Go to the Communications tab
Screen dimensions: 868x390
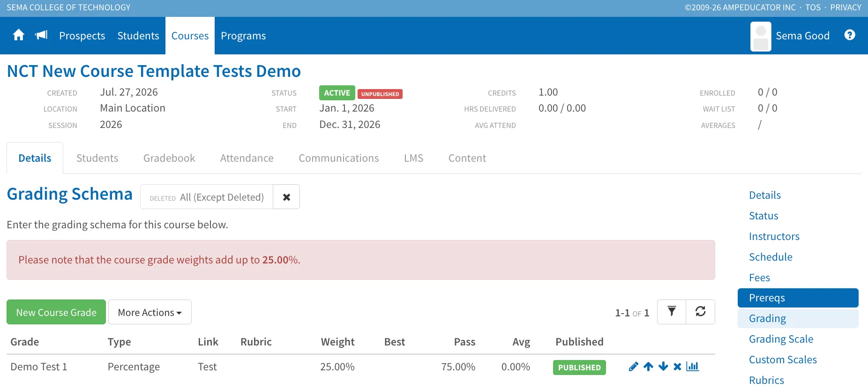click(339, 158)
